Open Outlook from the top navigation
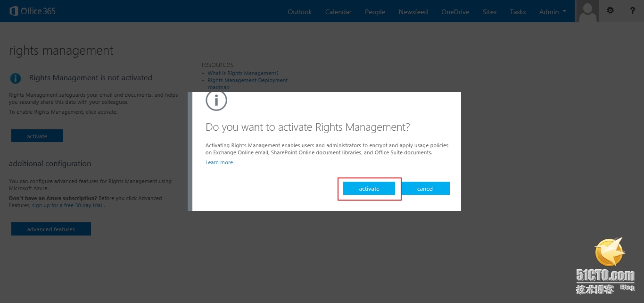644x303 pixels. (x=300, y=12)
